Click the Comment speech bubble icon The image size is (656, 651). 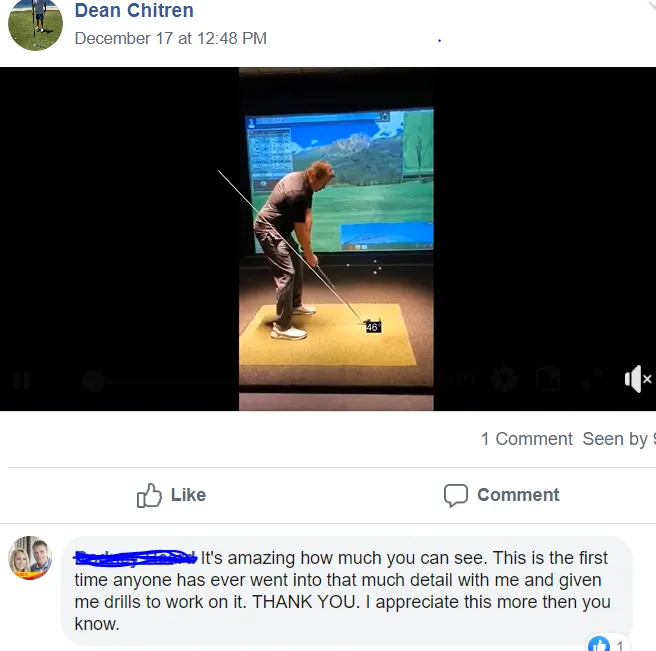(456, 495)
